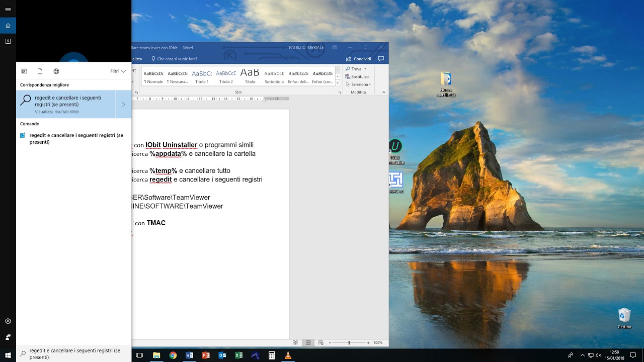Click 'Che cosa si vuole fare?' box
644x362 pixels.
(x=174, y=59)
